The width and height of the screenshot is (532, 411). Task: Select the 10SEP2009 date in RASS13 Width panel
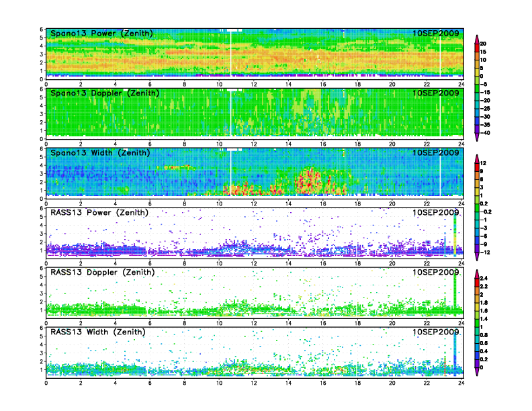(436, 332)
